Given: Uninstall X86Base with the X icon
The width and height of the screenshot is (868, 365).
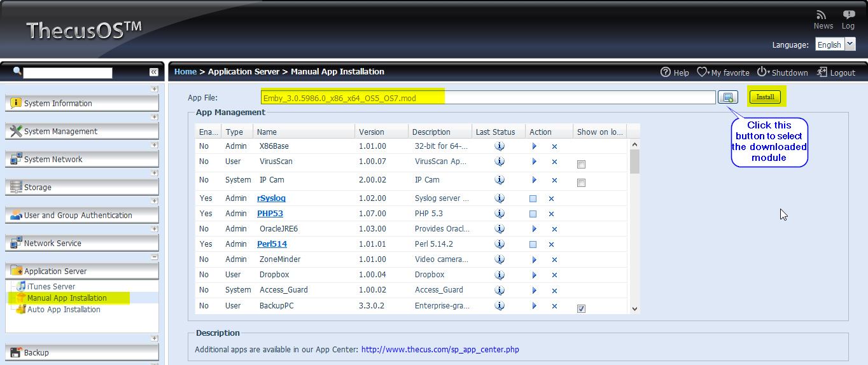Looking at the screenshot, I should pos(554,147).
